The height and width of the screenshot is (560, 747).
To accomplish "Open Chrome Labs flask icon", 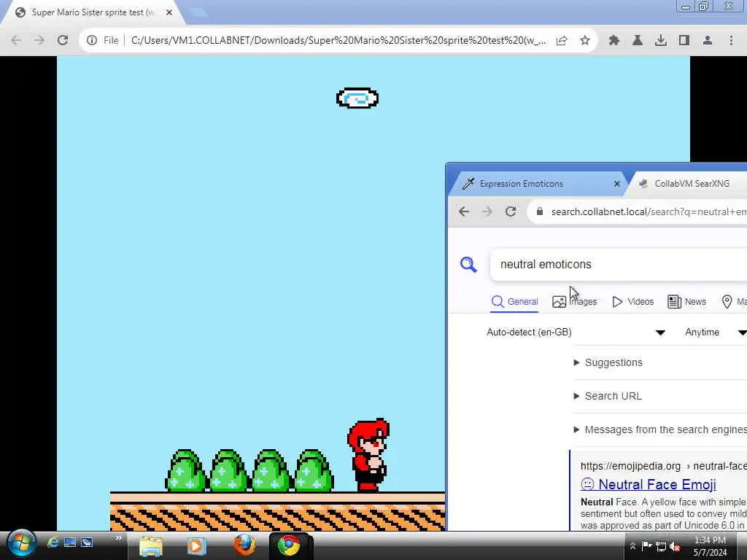I will pos(638,41).
